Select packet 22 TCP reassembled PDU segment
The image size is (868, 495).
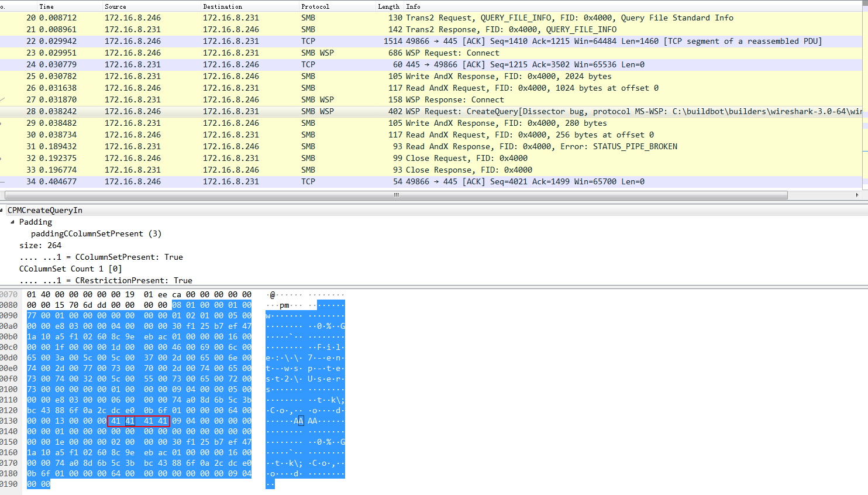click(x=431, y=41)
